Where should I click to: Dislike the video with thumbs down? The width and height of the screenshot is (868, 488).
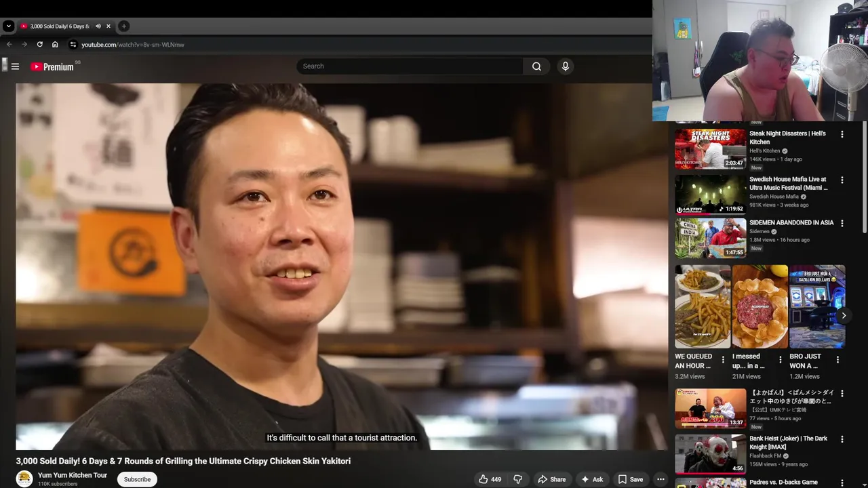click(517, 479)
